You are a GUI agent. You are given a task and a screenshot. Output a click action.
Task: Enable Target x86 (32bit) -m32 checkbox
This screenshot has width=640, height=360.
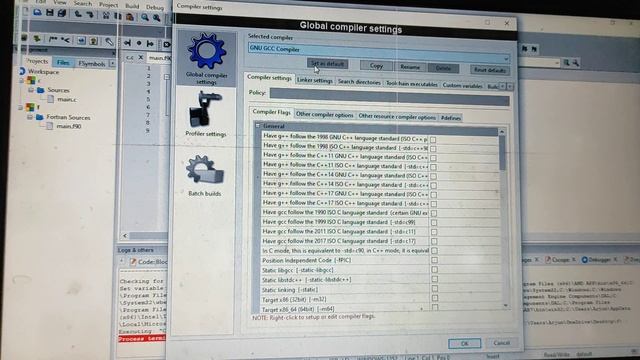435,298
